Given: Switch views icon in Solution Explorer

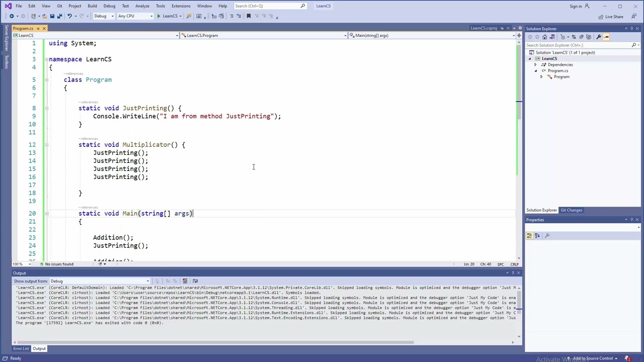Looking at the screenshot, I should 552,37.
